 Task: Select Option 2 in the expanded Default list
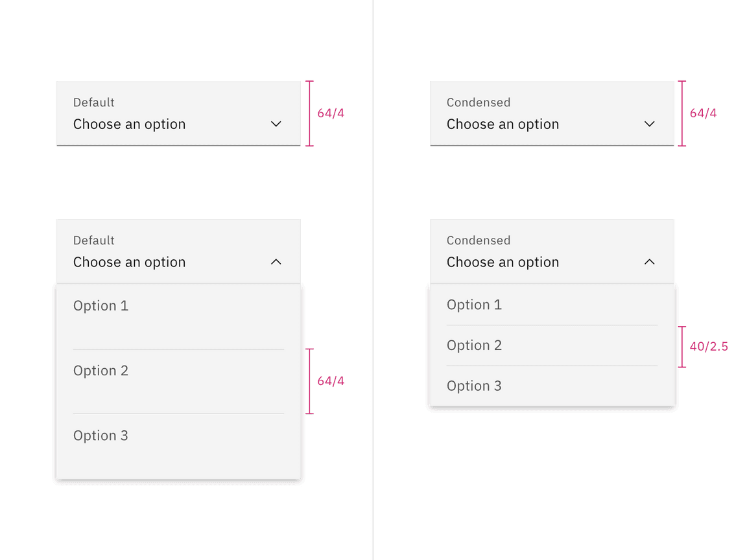[x=101, y=371]
